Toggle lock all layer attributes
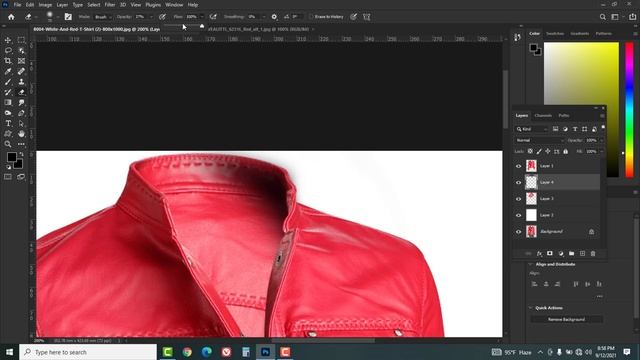Viewport: 640px width, 360px height. [565, 151]
